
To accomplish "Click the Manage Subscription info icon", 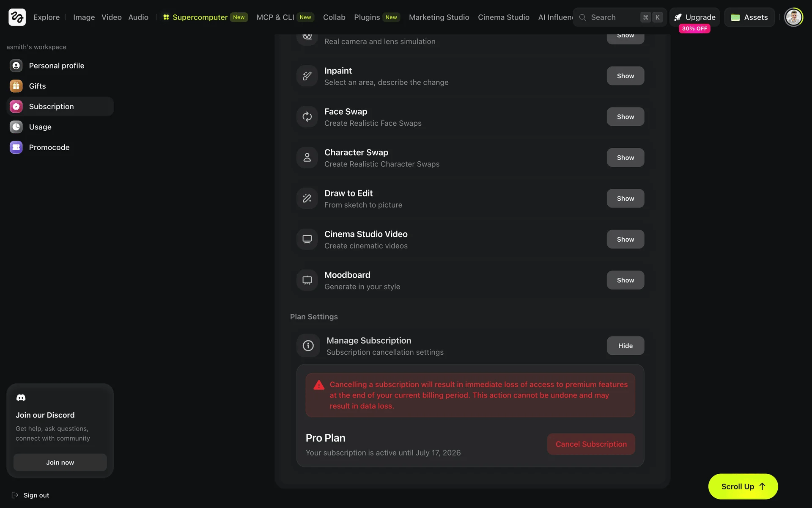I will (308, 345).
